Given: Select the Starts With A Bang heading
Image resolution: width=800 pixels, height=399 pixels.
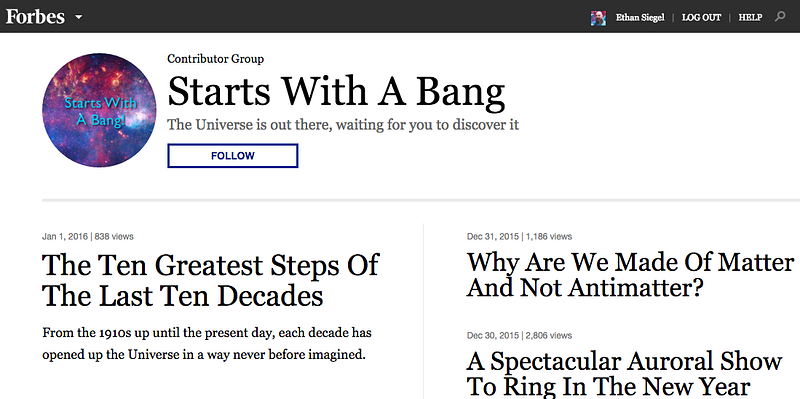Looking at the screenshot, I should point(336,92).
